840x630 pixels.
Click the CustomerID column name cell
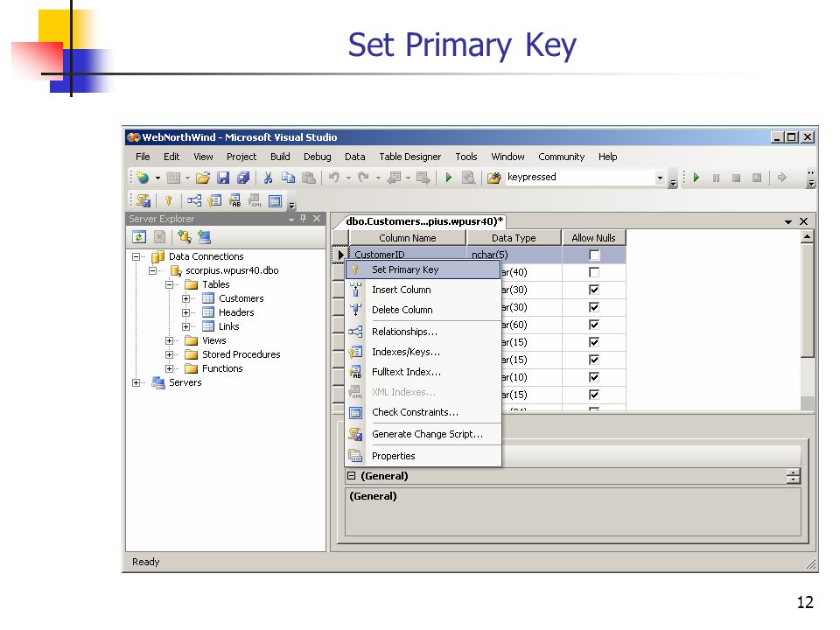(x=408, y=255)
